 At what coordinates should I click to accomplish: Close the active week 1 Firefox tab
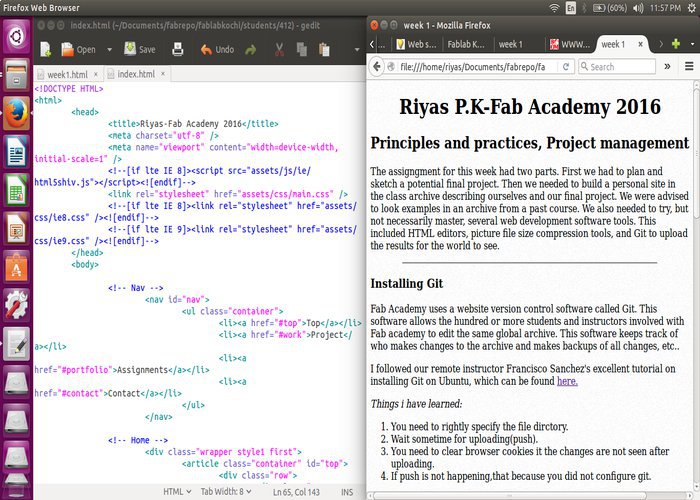(x=640, y=44)
